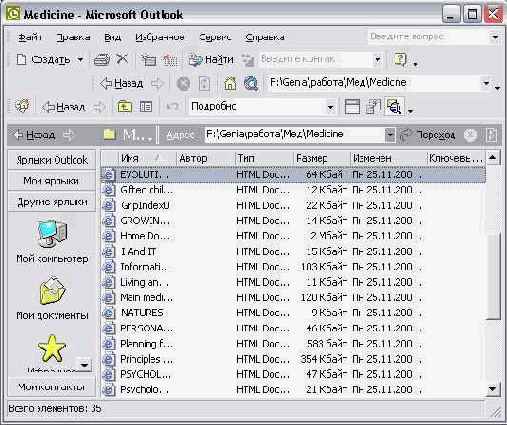Select the EVOLUTI... file row
This screenshot has height=425, width=507.
tap(293, 175)
